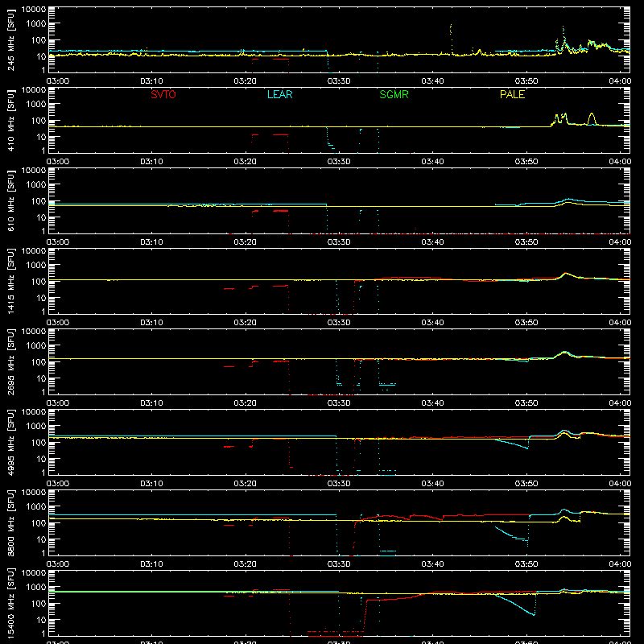Click 03:20 tick label under 4995 MHz panel
The image size is (644, 644).
[246, 484]
